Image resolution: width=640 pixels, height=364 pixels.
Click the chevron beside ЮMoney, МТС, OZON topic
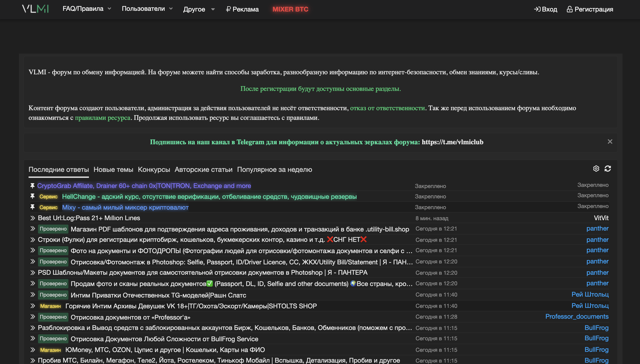pos(32,350)
